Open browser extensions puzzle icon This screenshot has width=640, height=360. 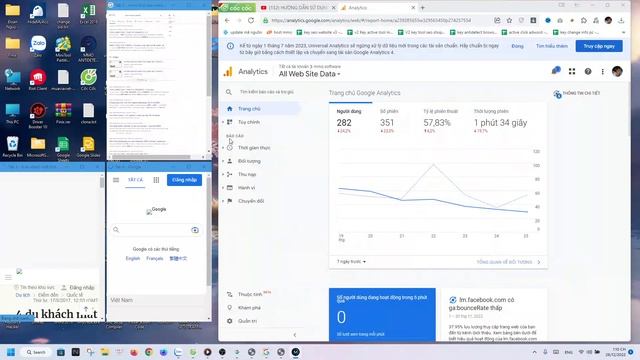pyautogui.click(x=584, y=20)
